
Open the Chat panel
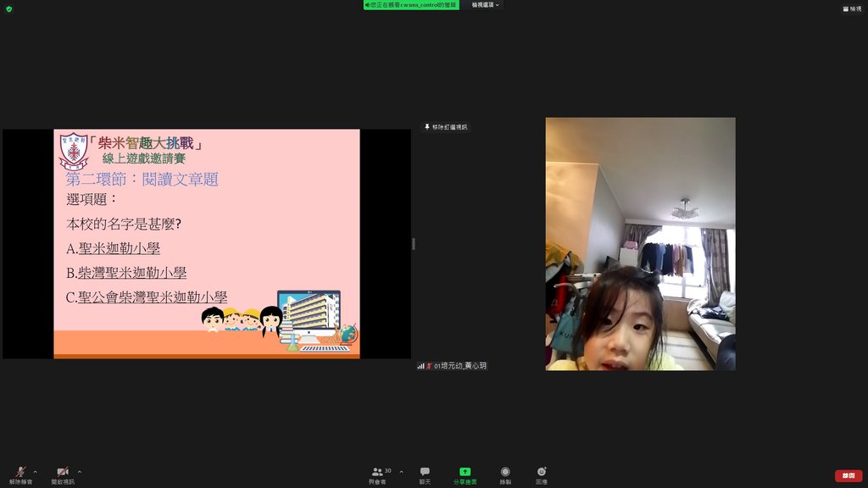coord(425,472)
